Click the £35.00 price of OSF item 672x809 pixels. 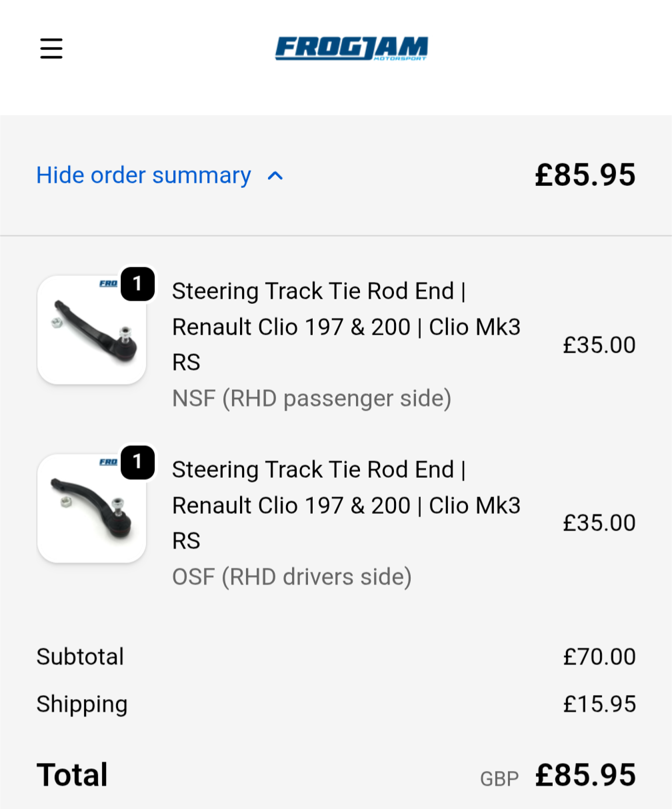pos(599,523)
